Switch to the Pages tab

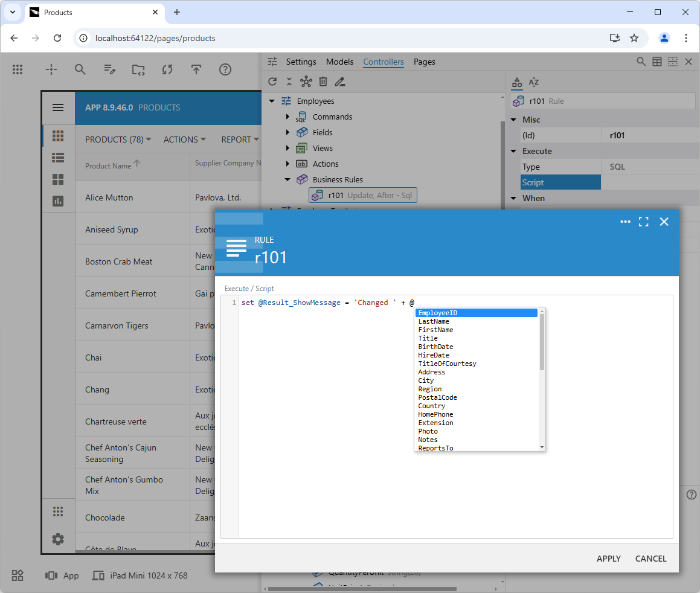click(424, 62)
